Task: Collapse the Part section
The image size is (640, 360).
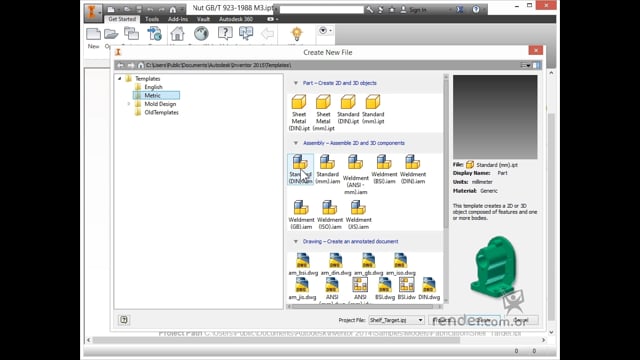Action: (x=296, y=83)
